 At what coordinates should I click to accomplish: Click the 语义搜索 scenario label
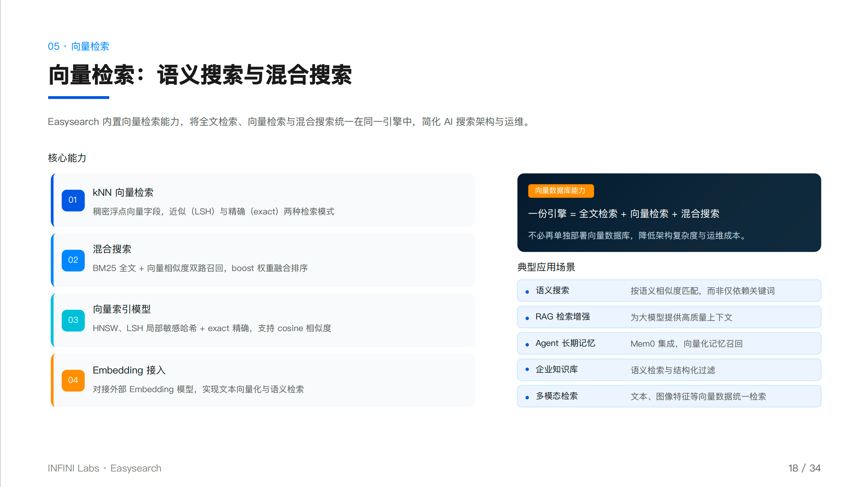tap(552, 290)
